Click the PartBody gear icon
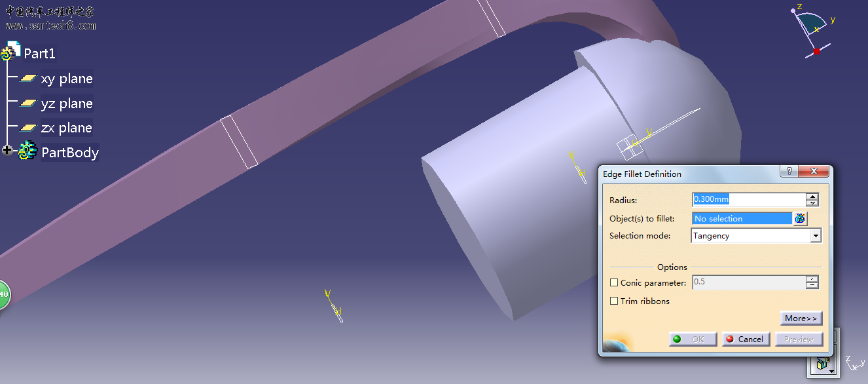Viewport: 868px width, 384px height. click(x=27, y=152)
